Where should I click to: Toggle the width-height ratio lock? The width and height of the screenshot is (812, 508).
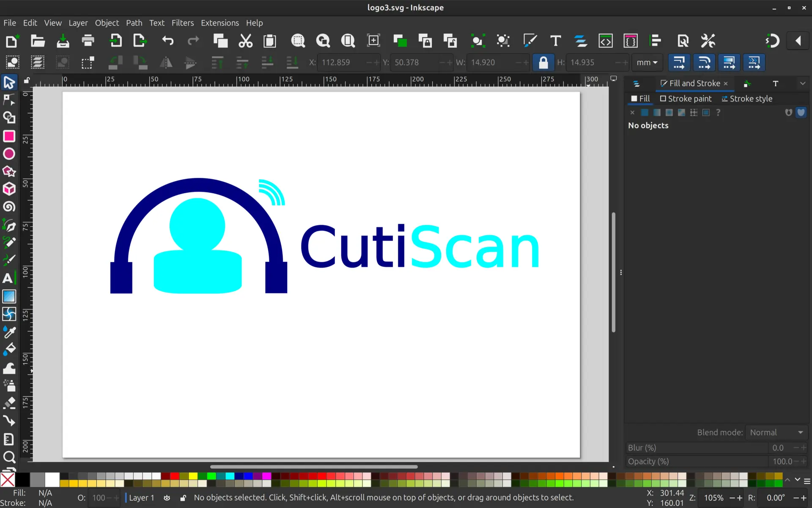pyautogui.click(x=543, y=63)
